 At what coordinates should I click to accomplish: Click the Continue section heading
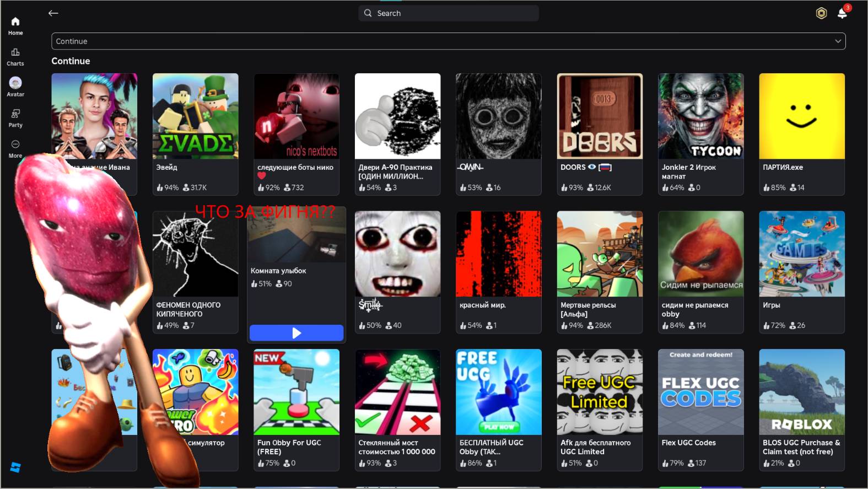point(71,61)
